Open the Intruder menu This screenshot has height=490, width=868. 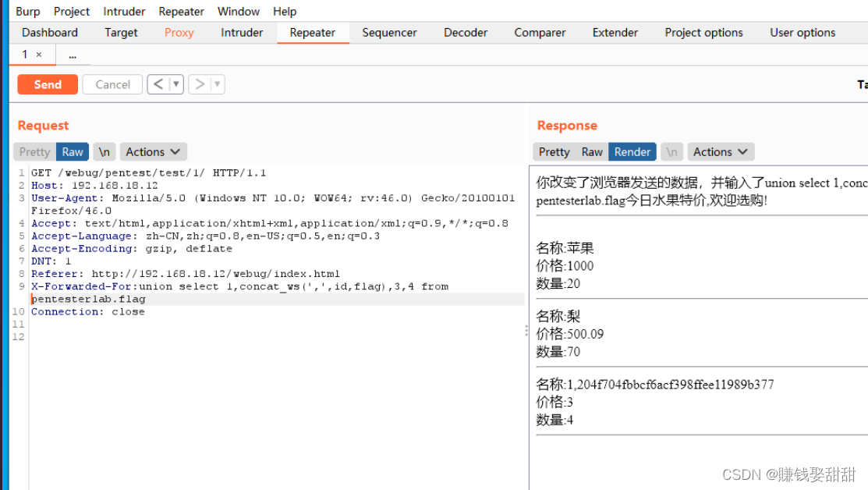[x=124, y=11]
